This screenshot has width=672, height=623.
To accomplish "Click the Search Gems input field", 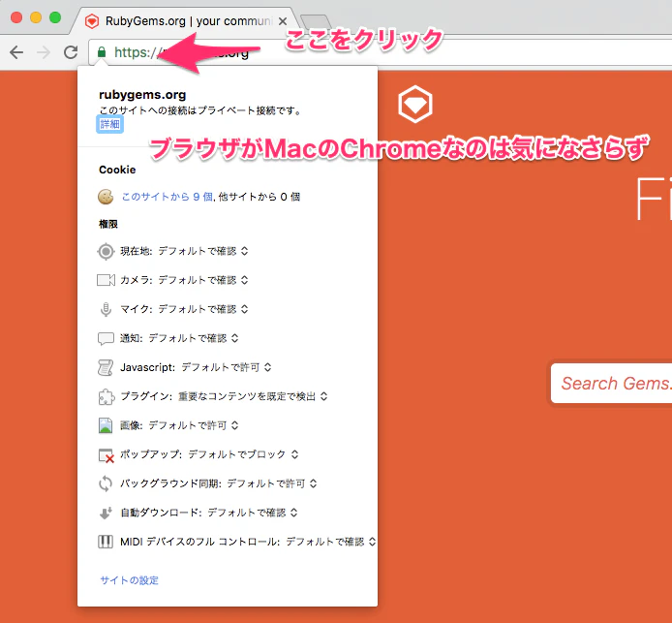I will (x=612, y=384).
